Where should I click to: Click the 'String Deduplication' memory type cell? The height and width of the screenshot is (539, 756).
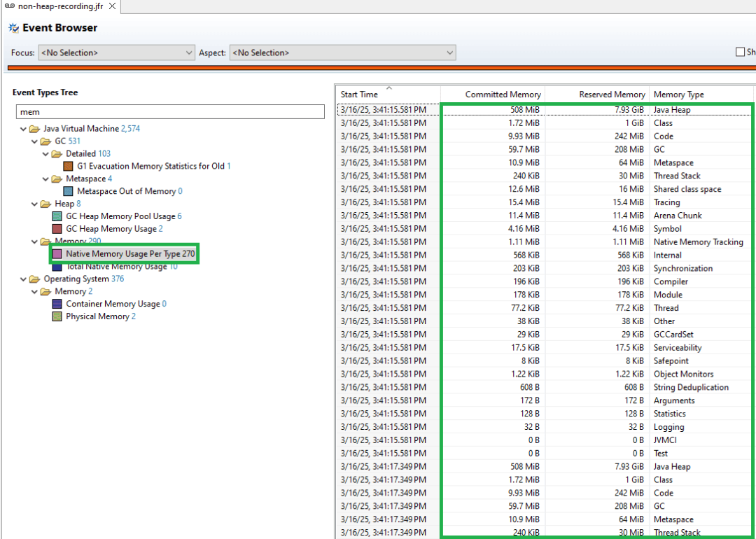coord(691,387)
